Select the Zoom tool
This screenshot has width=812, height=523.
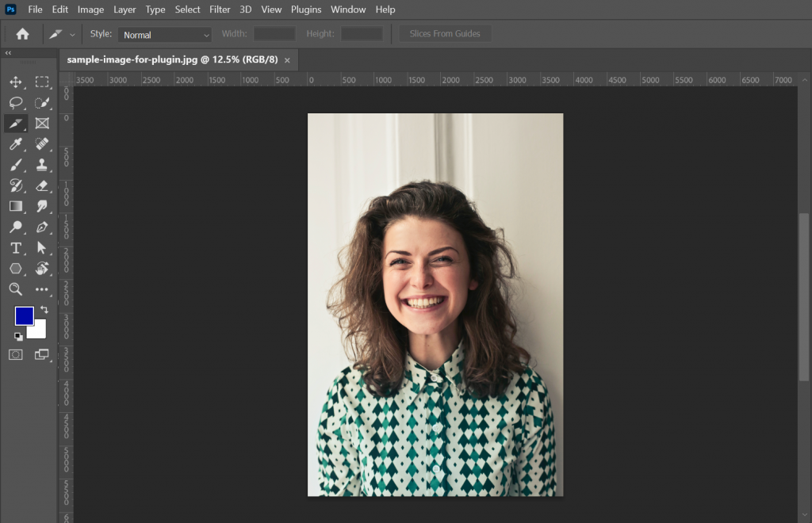point(16,289)
